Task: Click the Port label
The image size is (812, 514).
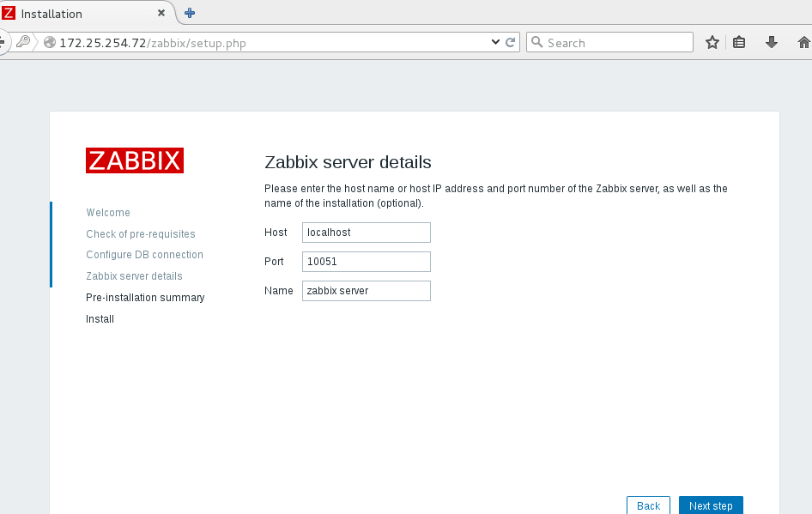Action: click(274, 262)
